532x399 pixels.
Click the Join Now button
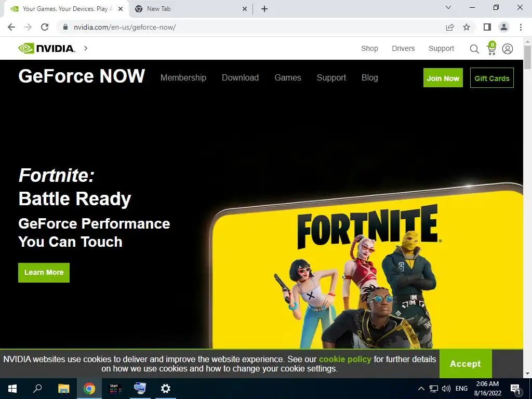[443, 78]
